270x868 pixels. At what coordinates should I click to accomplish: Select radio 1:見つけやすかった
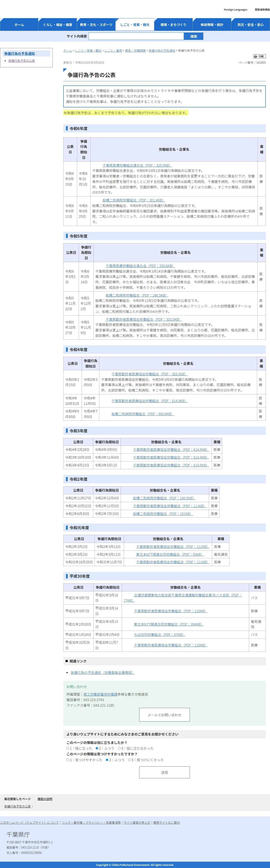click(68, 760)
